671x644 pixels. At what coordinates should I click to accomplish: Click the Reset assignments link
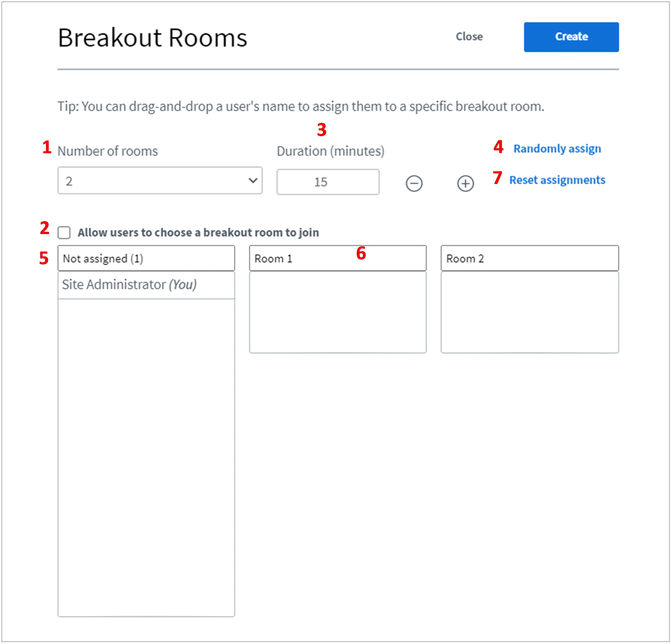[x=557, y=180]
